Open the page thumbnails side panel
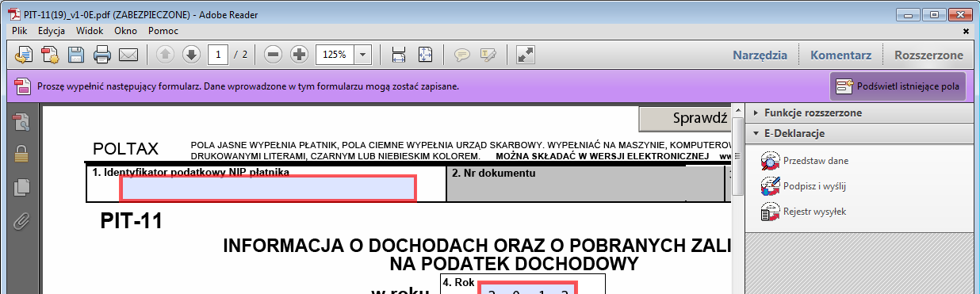Viewport: 980px width, 294px height. click(21, 122)
